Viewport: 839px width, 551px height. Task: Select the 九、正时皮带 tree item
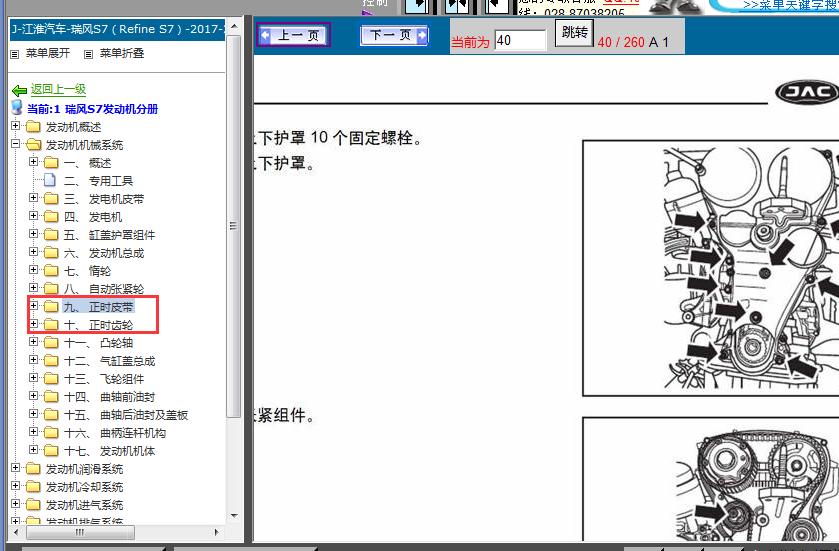(x=98, y=307)
